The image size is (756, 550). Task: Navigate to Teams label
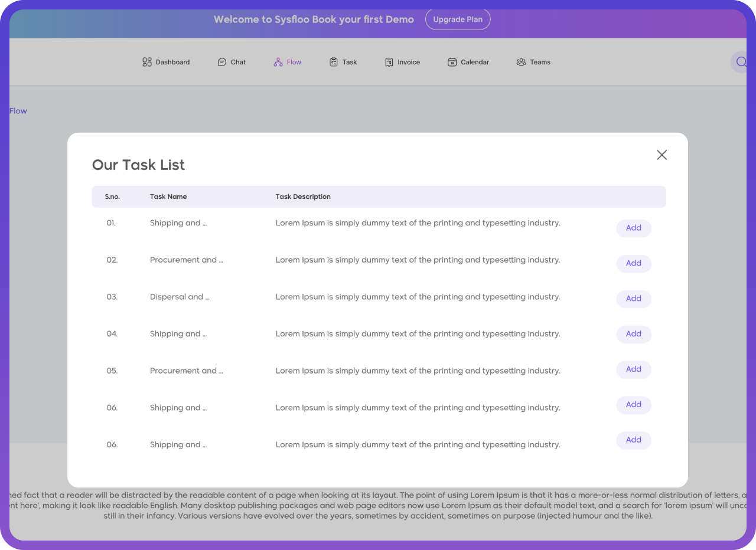540,62
